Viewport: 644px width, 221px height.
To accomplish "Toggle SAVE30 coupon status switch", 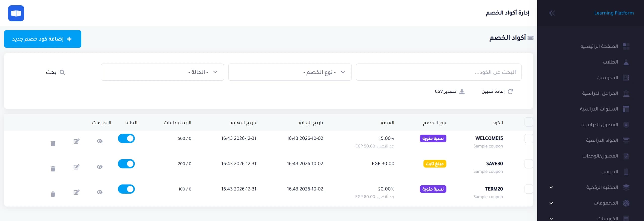I will click(126, 164).
